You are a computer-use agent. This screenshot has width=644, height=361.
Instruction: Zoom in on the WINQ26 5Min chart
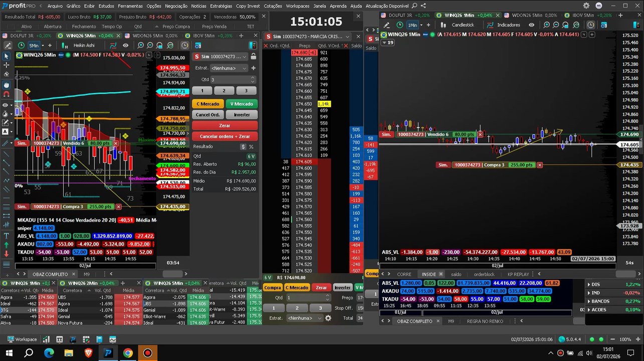(x=141, y=45)
